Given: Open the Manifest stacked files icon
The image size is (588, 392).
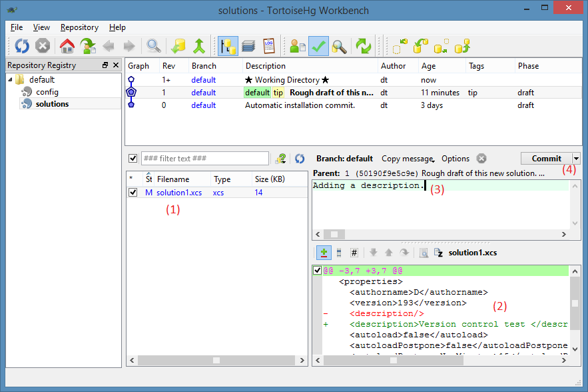Looking at the screenshot, I should tap(248, 46).
